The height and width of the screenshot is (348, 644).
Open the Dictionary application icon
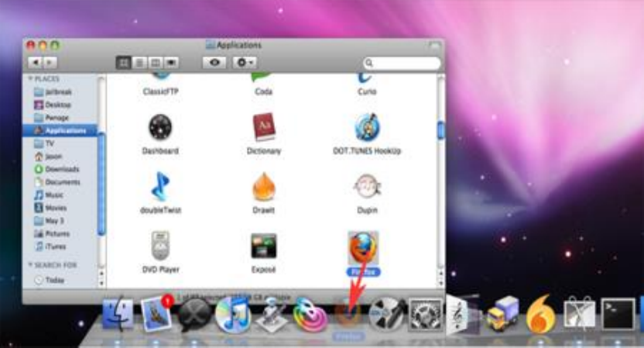click(264, 126)
